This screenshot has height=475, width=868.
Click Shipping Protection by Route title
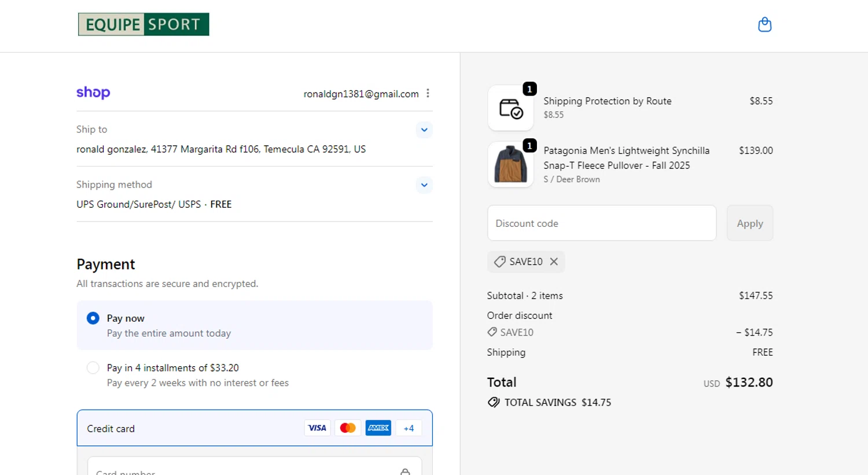pyautogui.click(x=608, y=101)
